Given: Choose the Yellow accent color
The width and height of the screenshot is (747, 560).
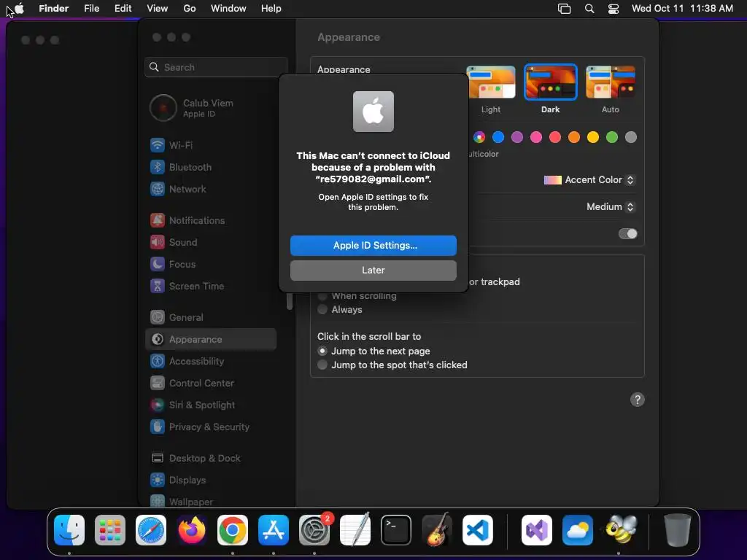Looking at the screenshot, I should 593,138.
